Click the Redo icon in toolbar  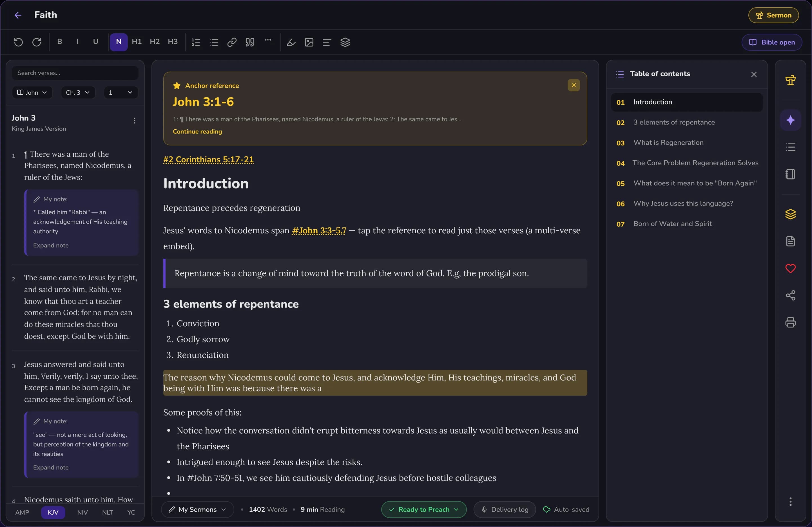tap(37, 42)
